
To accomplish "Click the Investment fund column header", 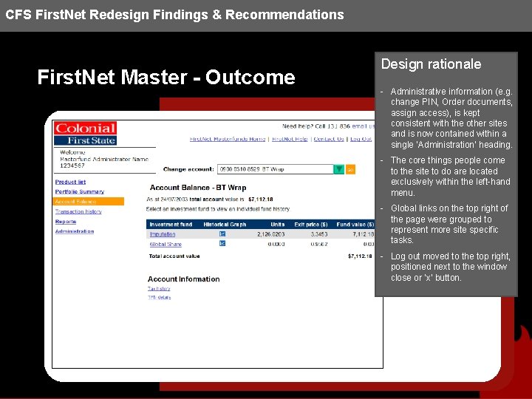I will tap(171, 225).
